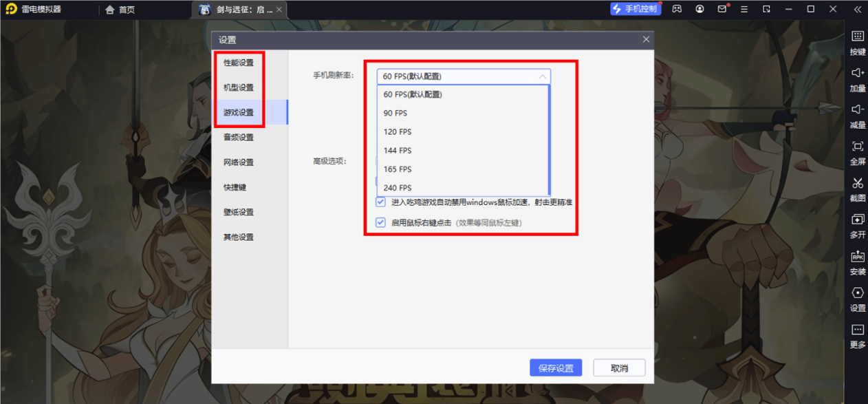Choose 60 FPS(默认配置) from the list
The width and height of the screenshot is (868, 404).
coord(463,94)
